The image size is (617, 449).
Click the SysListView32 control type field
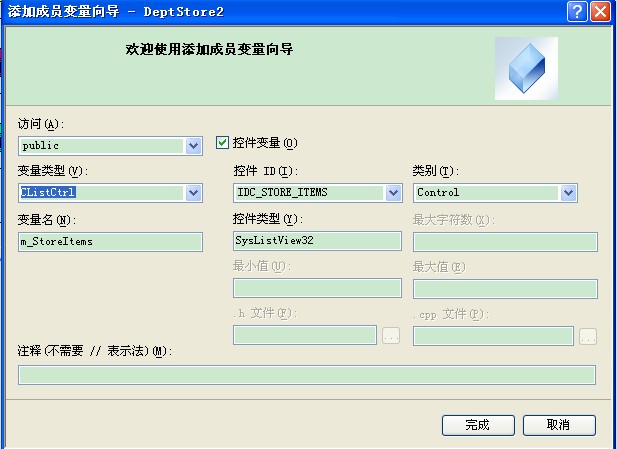pyautogui.click(x=317, y=241)
